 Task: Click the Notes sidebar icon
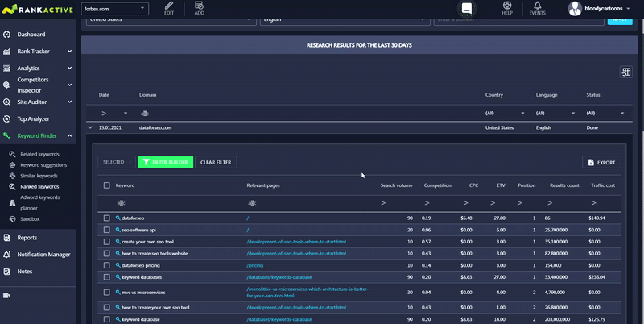point(6,272)
